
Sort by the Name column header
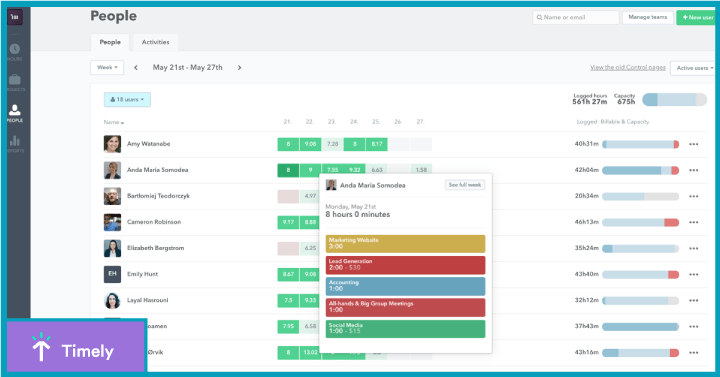[x=113, y=122]
